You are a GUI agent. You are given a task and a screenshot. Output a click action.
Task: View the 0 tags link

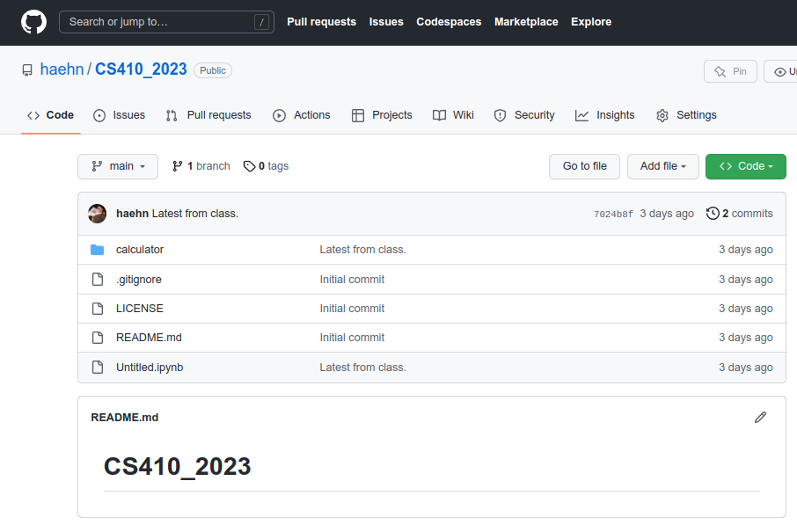pos(266,166)
